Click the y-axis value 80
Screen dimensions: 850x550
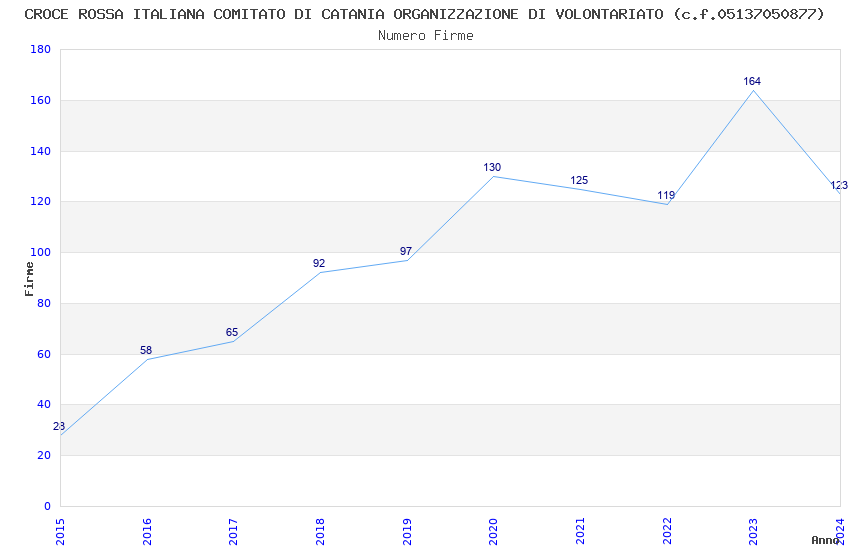[44, 303]
